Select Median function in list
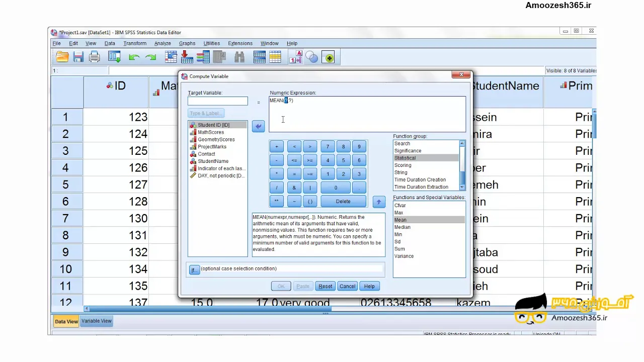The width and height of the screenshot is (644, 362). [x=429, y=227]
